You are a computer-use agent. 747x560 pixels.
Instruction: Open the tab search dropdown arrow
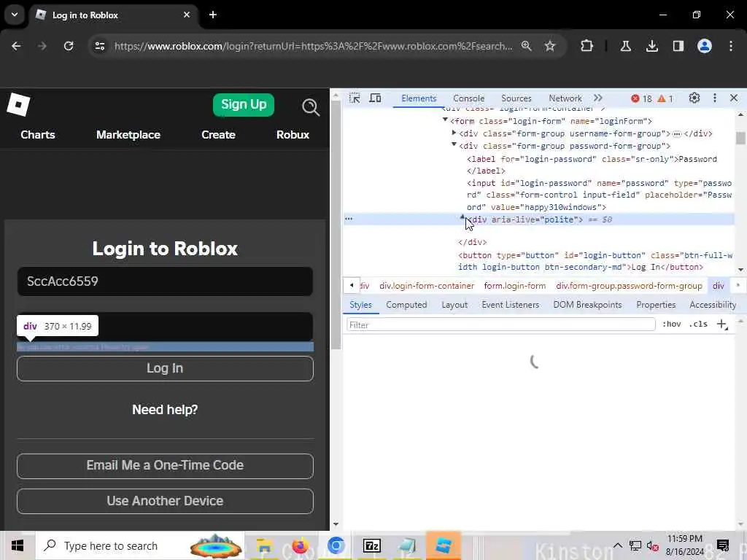pos(15,15)
